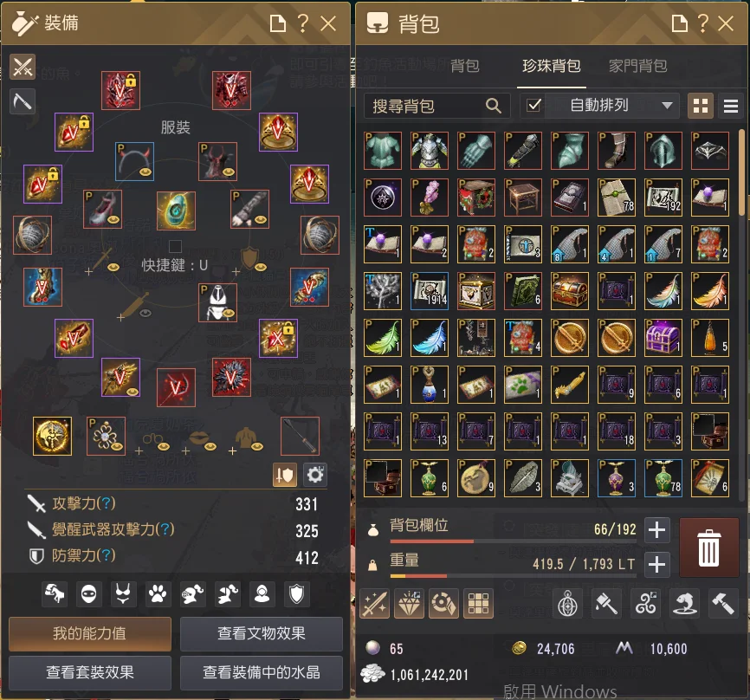This screenshot has width=750, height=700.
Task: Click the paw pet icon below stats
Action: tap(158, 594)
